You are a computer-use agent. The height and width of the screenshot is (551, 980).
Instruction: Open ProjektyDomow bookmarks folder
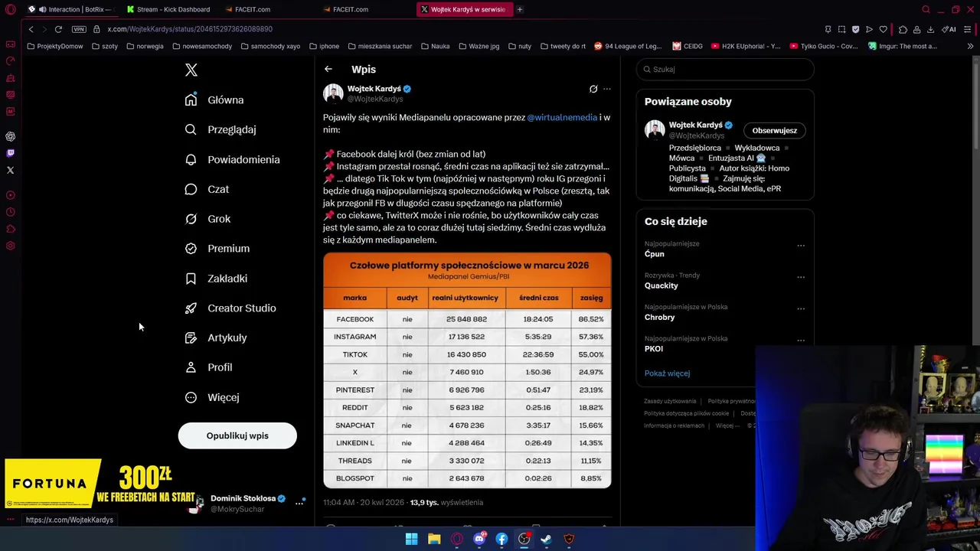pyautogui.click(x=54, y=46)
